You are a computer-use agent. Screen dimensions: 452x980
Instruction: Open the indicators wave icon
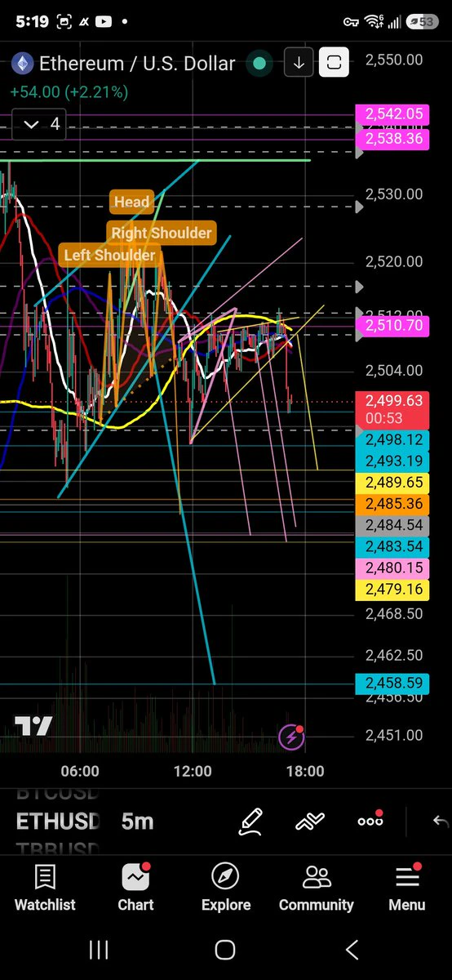(311, 821)
